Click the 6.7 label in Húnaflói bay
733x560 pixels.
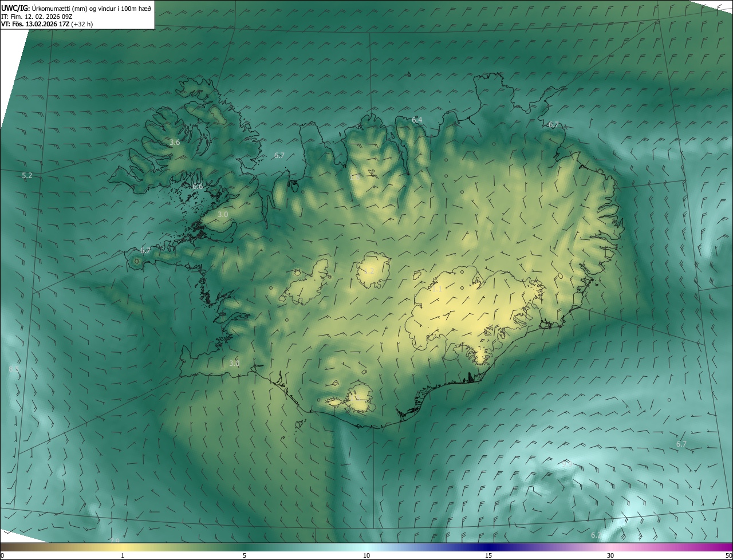279,155
